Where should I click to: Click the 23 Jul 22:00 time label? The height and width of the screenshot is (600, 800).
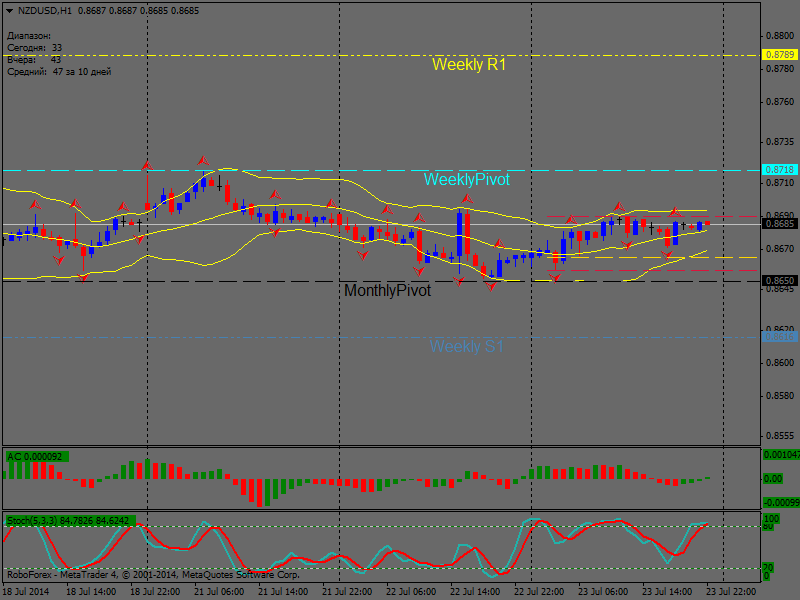[731, 592]
